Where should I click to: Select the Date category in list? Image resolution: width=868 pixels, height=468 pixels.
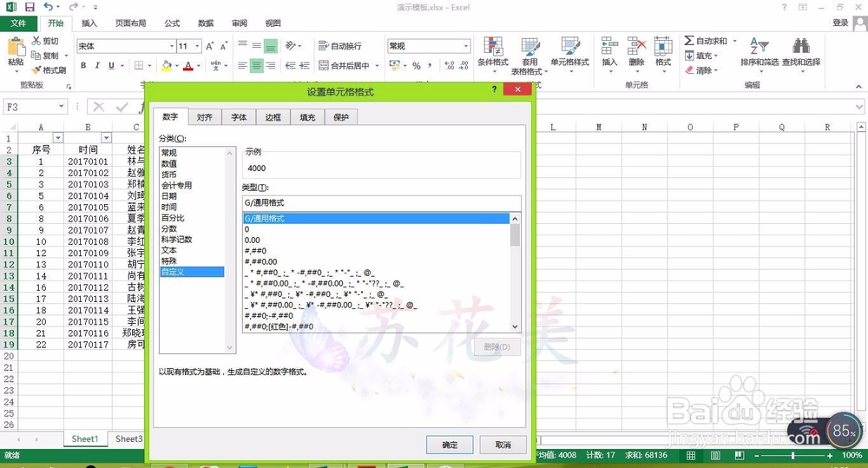pyautogui.click(x=192, y=196)
